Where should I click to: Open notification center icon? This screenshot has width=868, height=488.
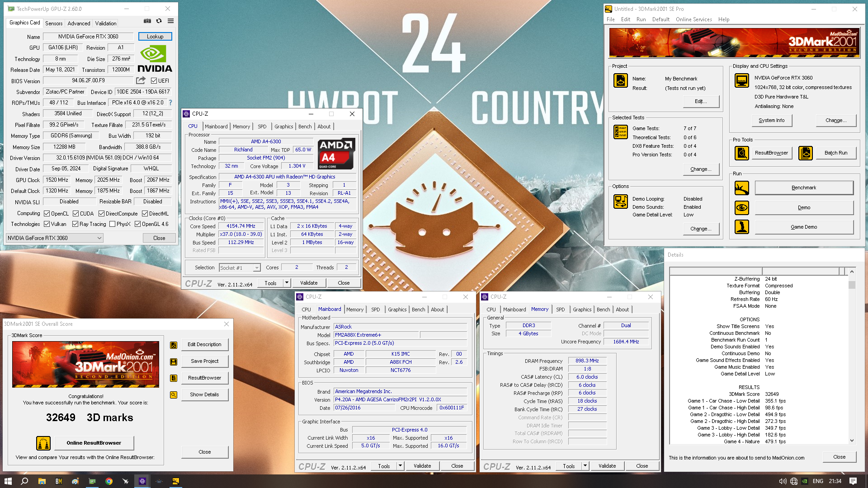click(853, 481)
